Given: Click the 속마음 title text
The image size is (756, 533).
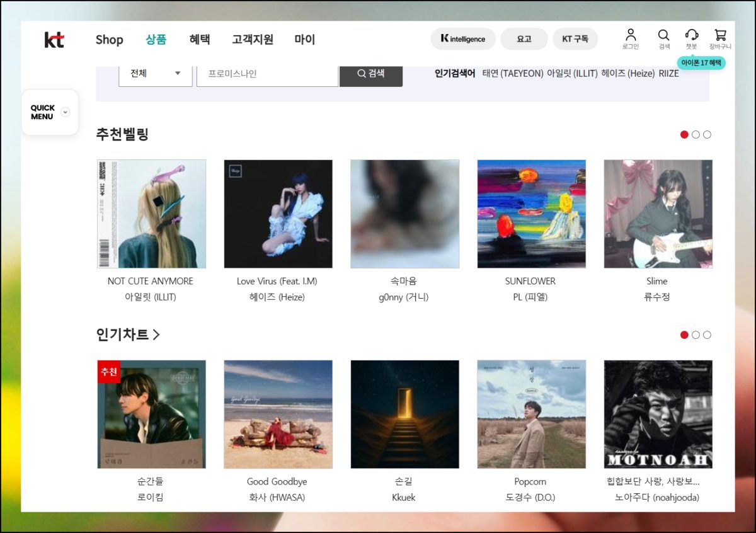Looking at the screenshot, I should coord(404,281).
